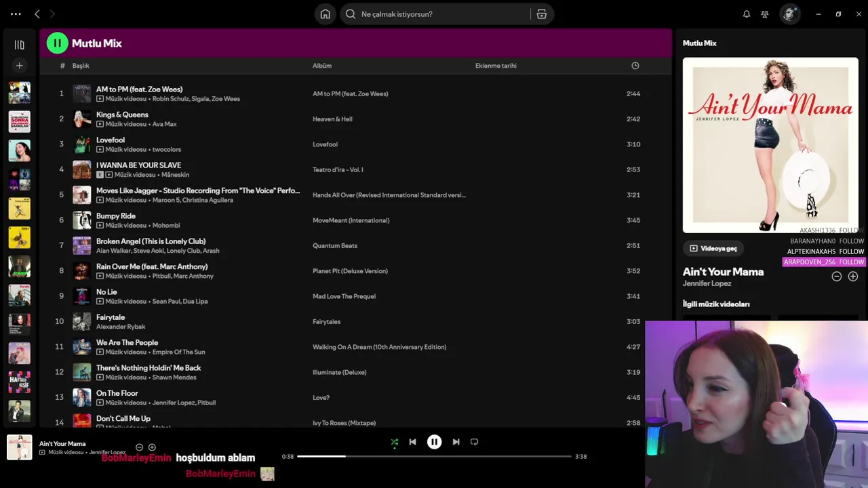
Task: Go back with the left arrow
Action: [x=37, y=14]
